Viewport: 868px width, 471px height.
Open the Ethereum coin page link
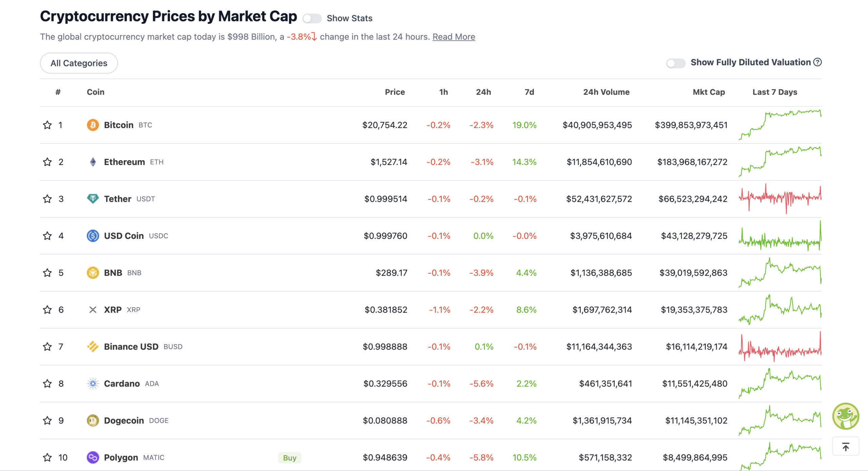coord(124,162)
